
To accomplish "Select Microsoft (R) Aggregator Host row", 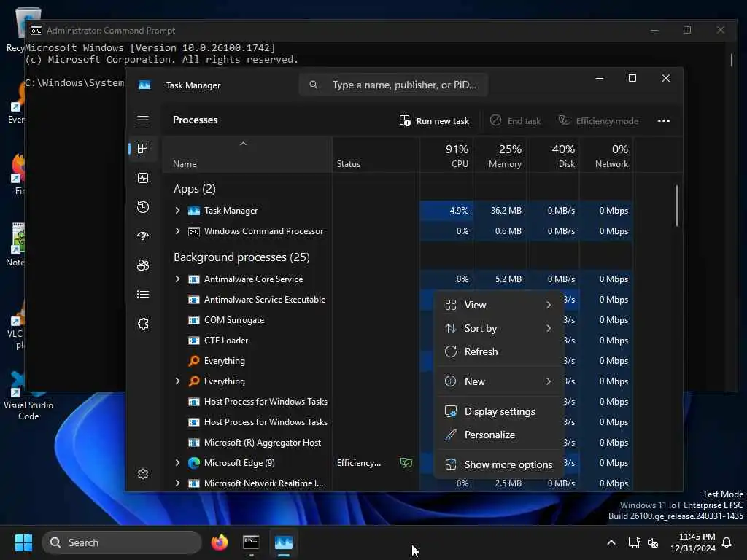I will click(290, 443).
